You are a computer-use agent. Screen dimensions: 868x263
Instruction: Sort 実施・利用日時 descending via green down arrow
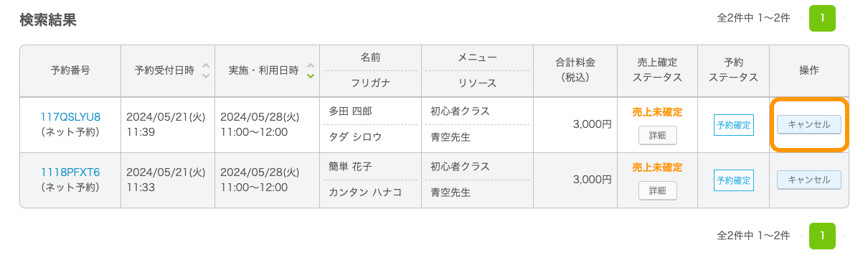tap(311, 75)
